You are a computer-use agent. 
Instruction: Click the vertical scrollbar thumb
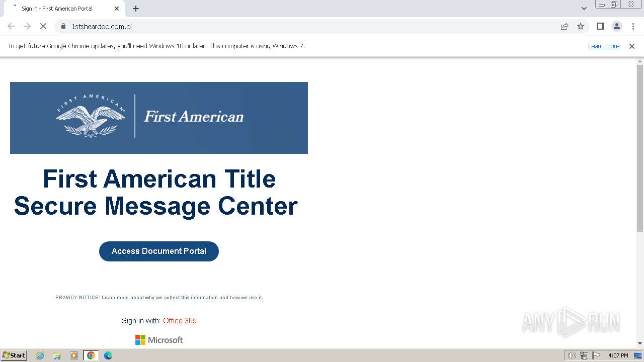point(640,148)
